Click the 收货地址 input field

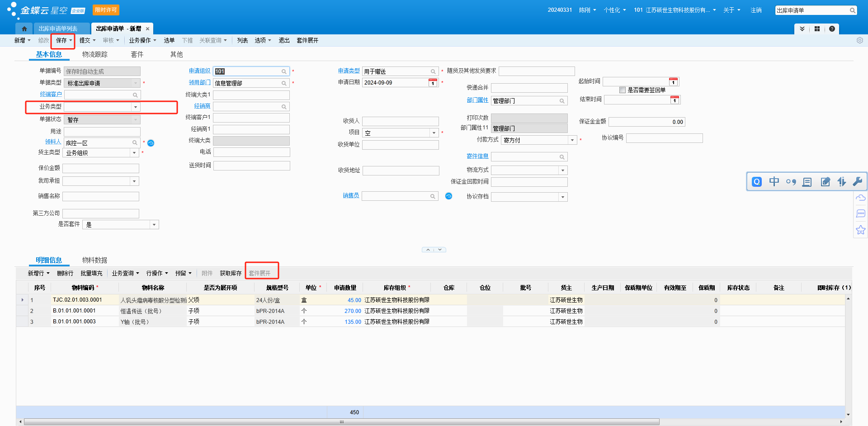401,170
